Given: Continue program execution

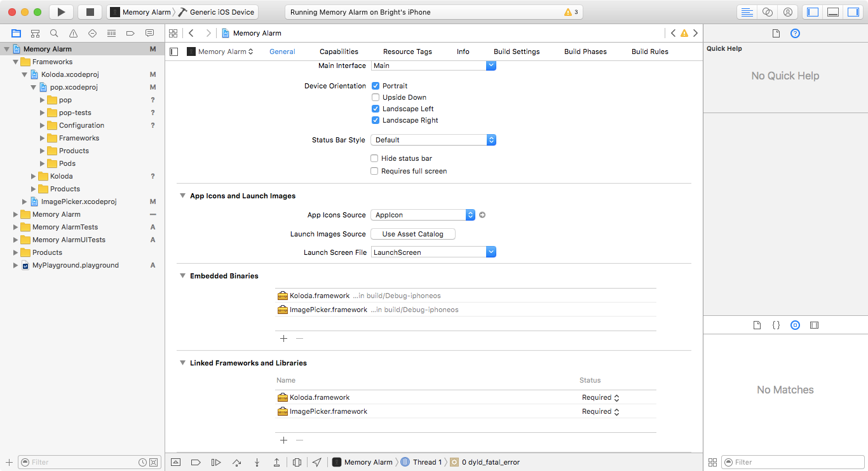Looking at the screenshot, I should pos(216,462).
